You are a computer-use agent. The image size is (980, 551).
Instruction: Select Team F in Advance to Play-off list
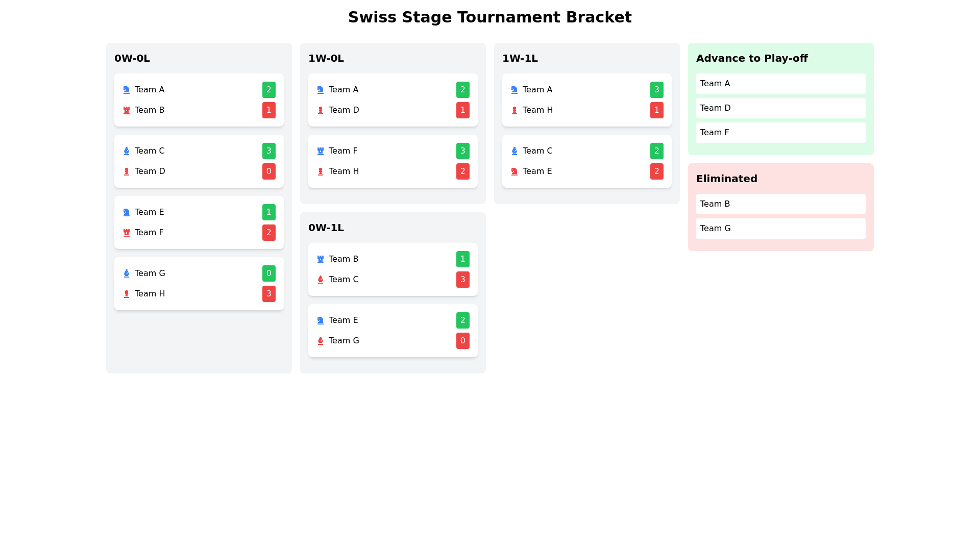(780, 133)
